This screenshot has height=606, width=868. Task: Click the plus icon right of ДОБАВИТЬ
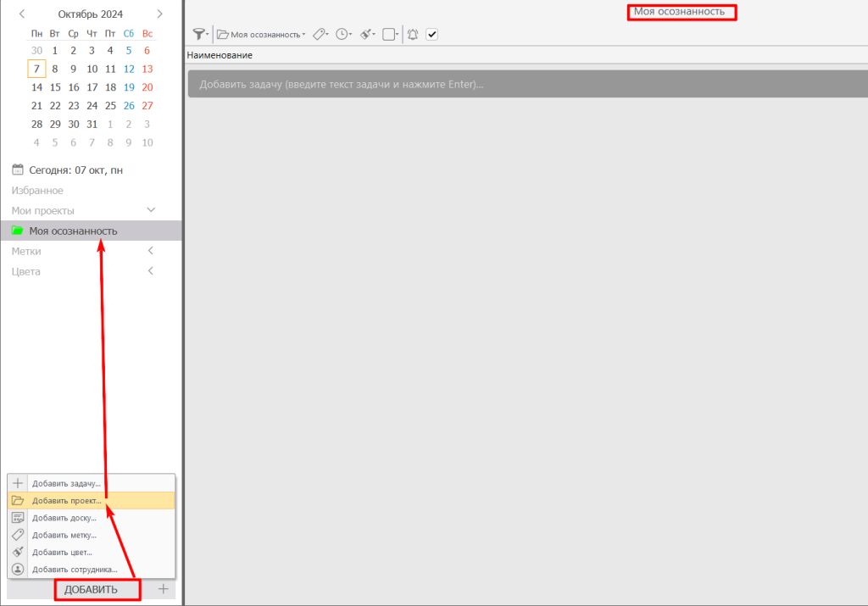[x=164, y=589]
